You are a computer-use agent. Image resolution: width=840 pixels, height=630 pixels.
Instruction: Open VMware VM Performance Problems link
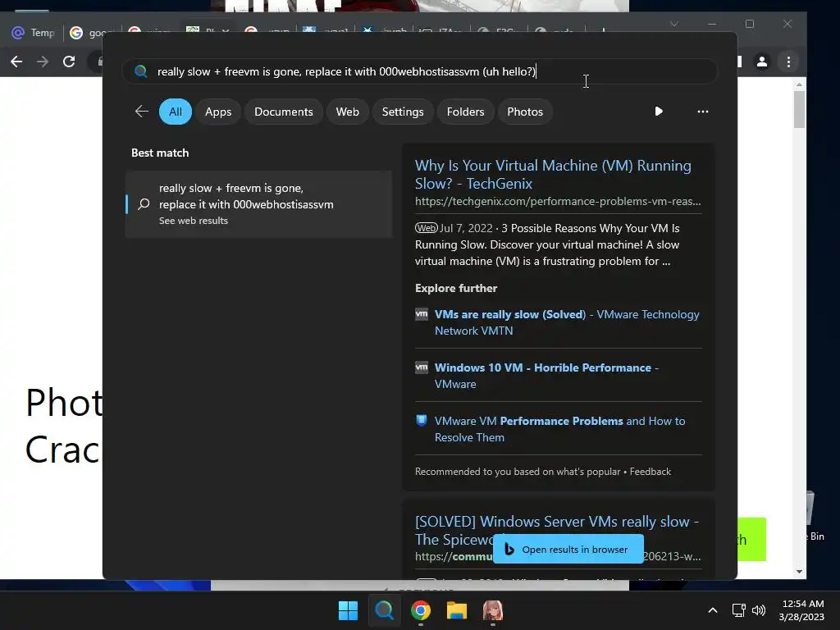point(559,429)
